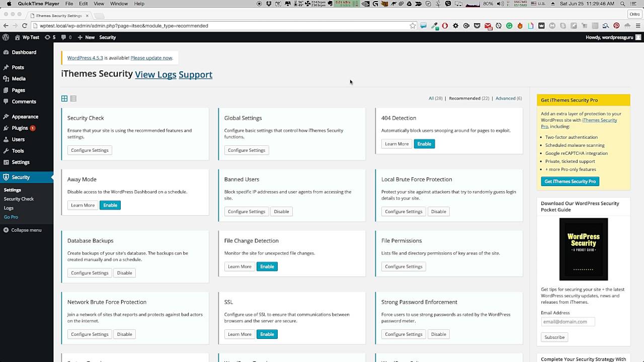Open the Chrome hamburger menu

pos(638,26)
